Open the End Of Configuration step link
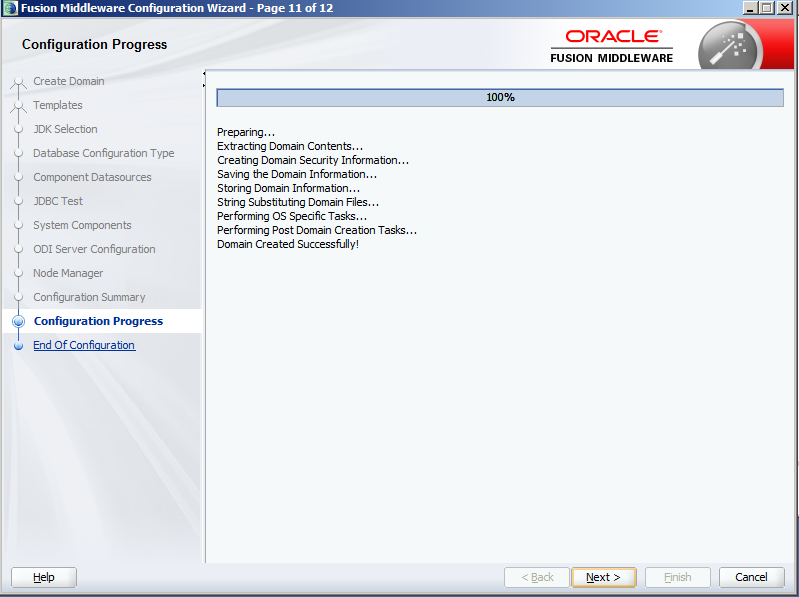 point(84,345)
